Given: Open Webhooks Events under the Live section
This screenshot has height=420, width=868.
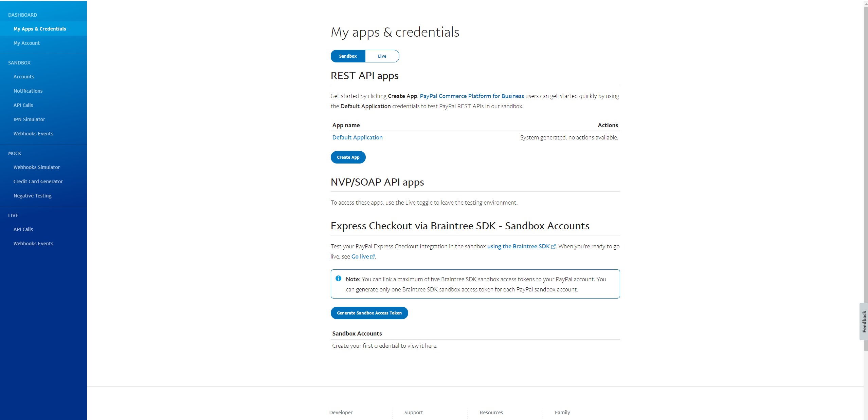Looking at the screenshot, I should pyautogui.click(x=33, y=243).
